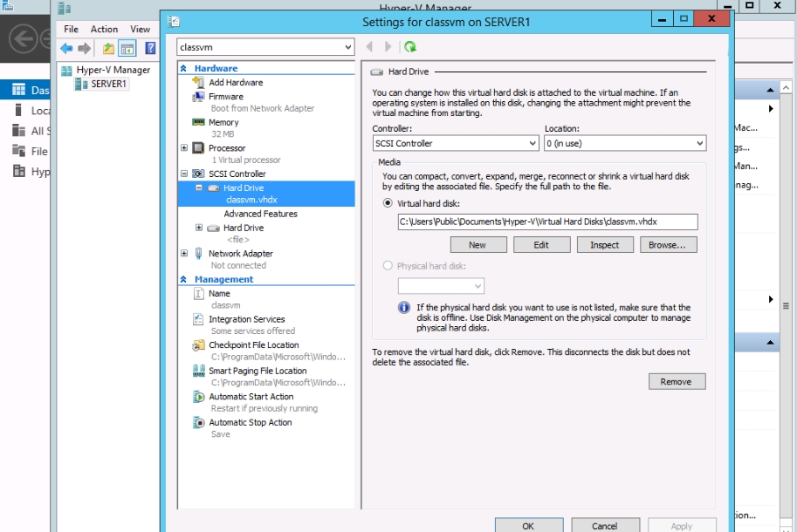Click the virtual hard disk path field
This screenshot has width=797, height=532.
[x=548, y=222]
